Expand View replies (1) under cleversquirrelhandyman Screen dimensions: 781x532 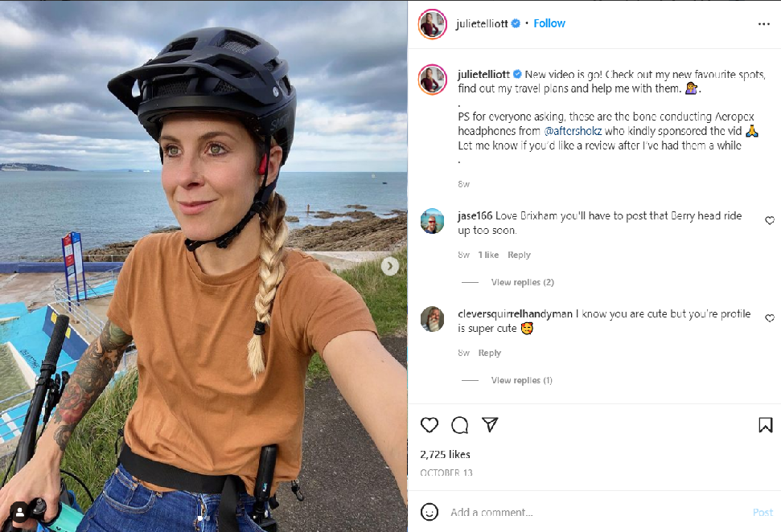pyautogui.click(x=522, y=380)
